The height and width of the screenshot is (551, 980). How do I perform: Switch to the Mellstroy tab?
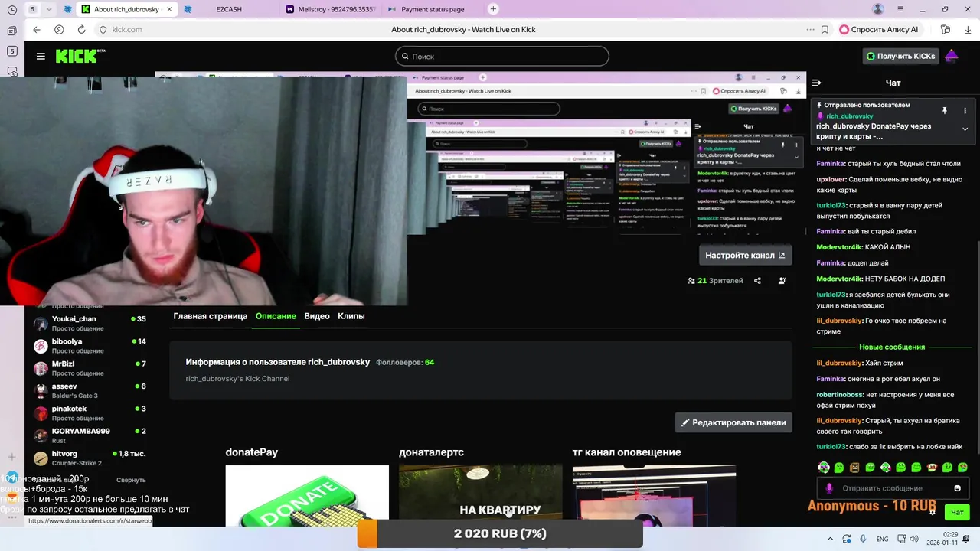(330, 9)
